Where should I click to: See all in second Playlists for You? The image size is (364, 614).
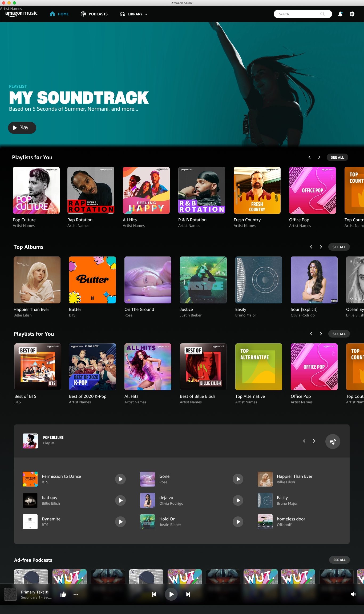(x=339, y=334)
